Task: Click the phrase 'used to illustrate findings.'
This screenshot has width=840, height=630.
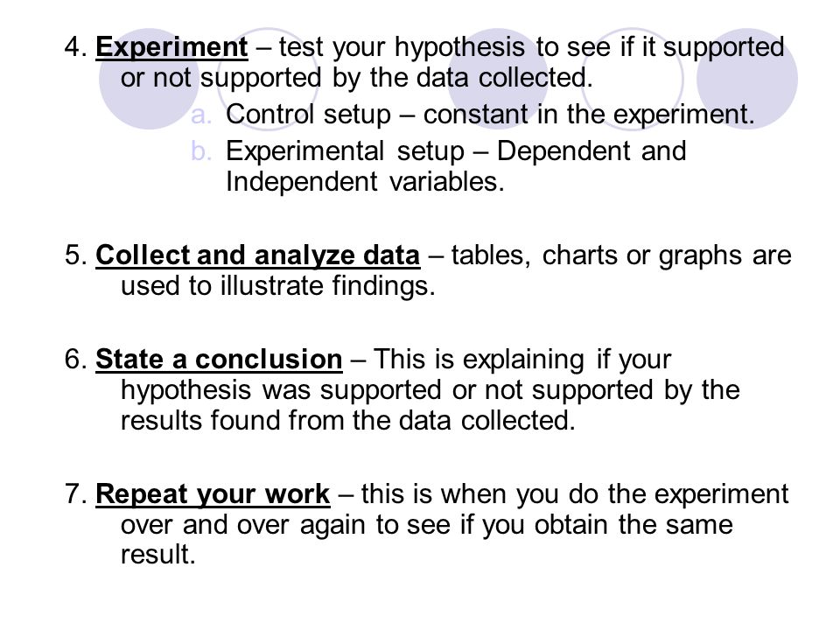Action: tap(277, 285)
